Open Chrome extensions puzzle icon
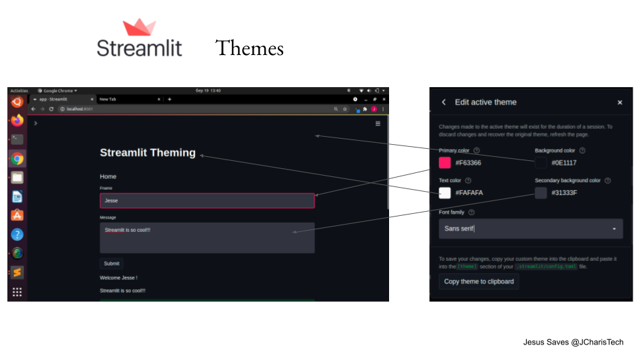 (x=365, y=109)
